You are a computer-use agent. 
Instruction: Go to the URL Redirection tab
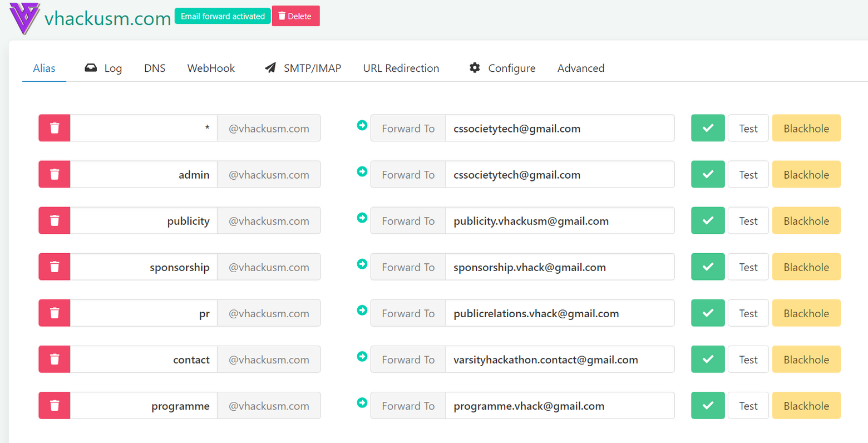point(401,68)
